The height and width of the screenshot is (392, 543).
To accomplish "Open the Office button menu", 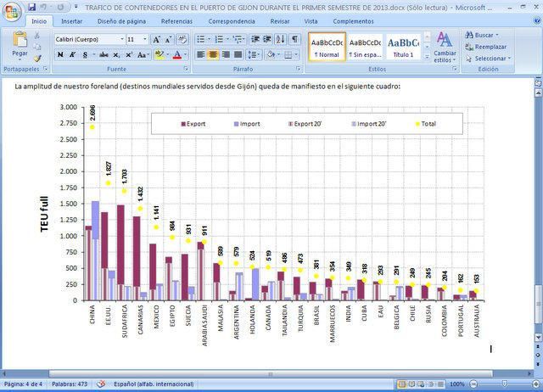I will pyautogui.click(x=11, y=12).
